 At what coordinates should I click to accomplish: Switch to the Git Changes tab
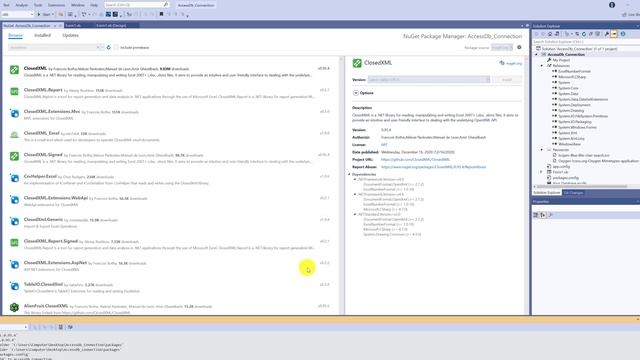click(573, 193)
